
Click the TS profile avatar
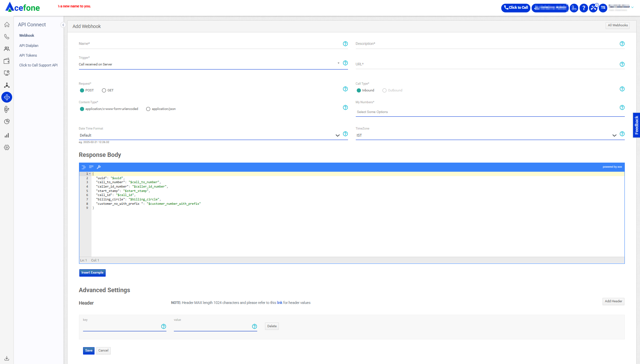point(603,8)
